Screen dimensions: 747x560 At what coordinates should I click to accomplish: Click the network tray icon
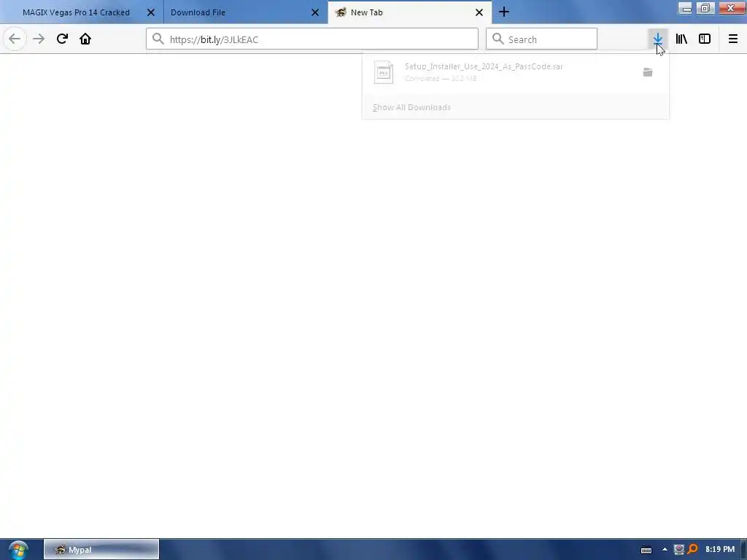point(678,550)
